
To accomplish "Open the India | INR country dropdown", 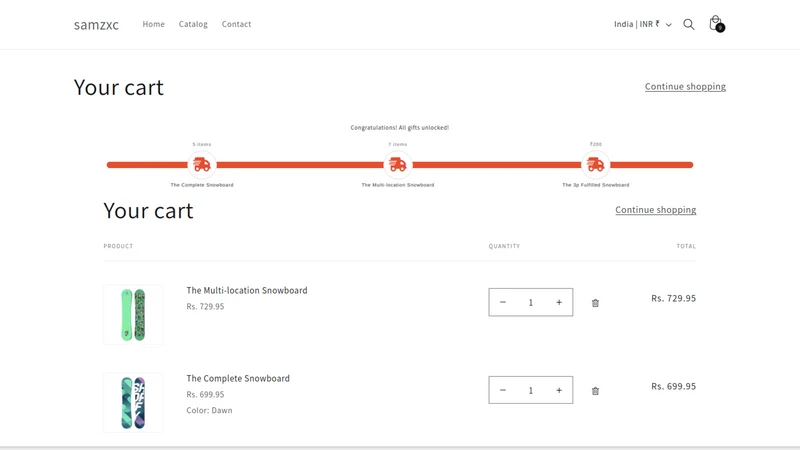I will (x=642, y=24).
